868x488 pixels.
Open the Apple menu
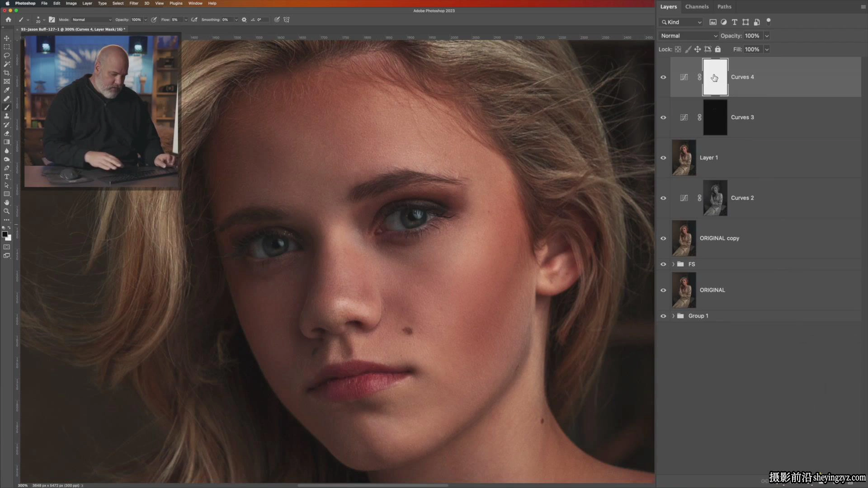click(7, 3)
